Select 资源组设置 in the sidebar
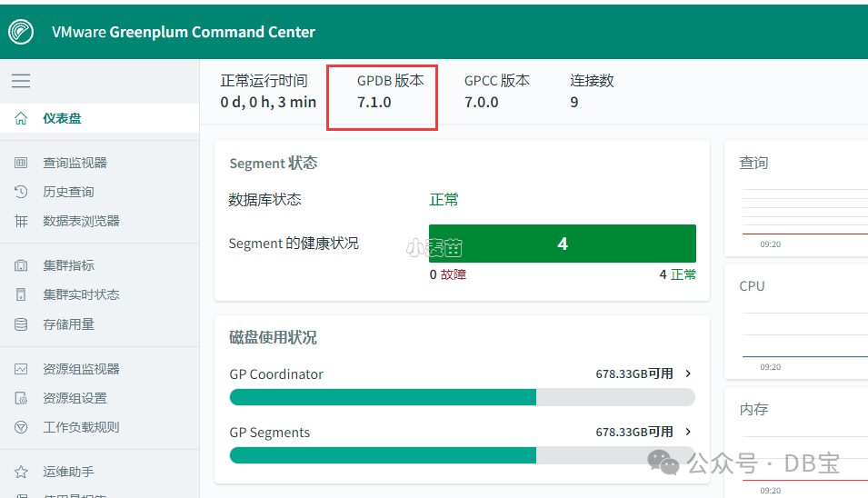Image resolution: width=868 pixels, height=498 pixels. pyautogui.click(x=75, y=398)
